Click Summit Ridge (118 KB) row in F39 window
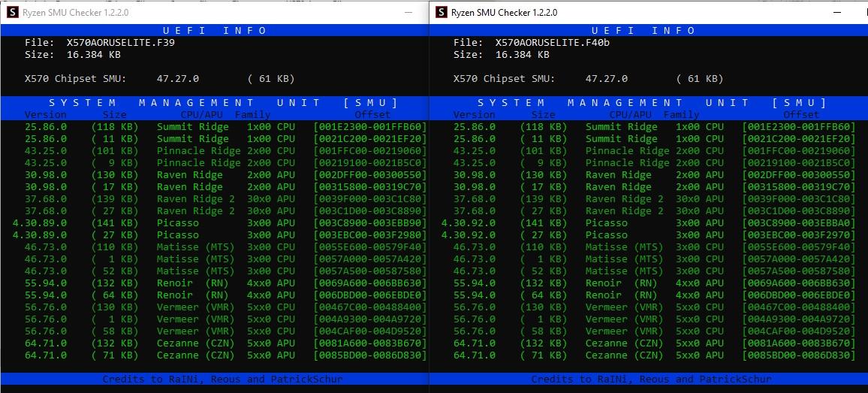The width and height of the screenshot is (868, 393). coord(226,126)
